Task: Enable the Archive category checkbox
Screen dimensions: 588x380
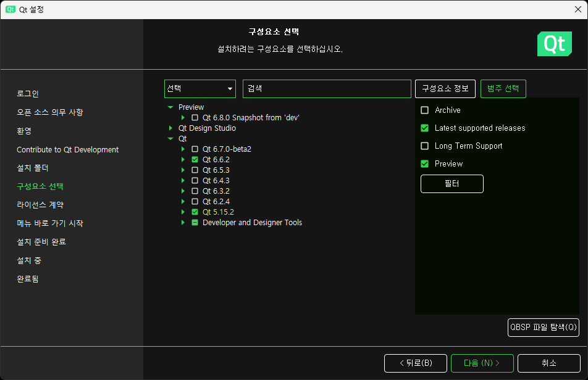Action: 424,110
